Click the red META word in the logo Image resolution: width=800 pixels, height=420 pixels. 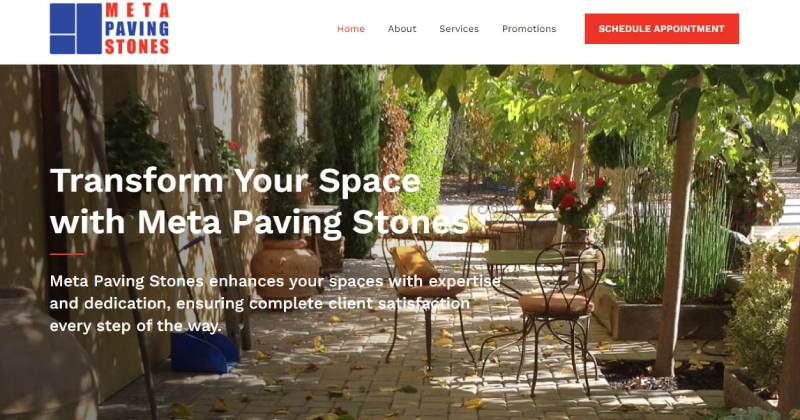click(137, 10)
